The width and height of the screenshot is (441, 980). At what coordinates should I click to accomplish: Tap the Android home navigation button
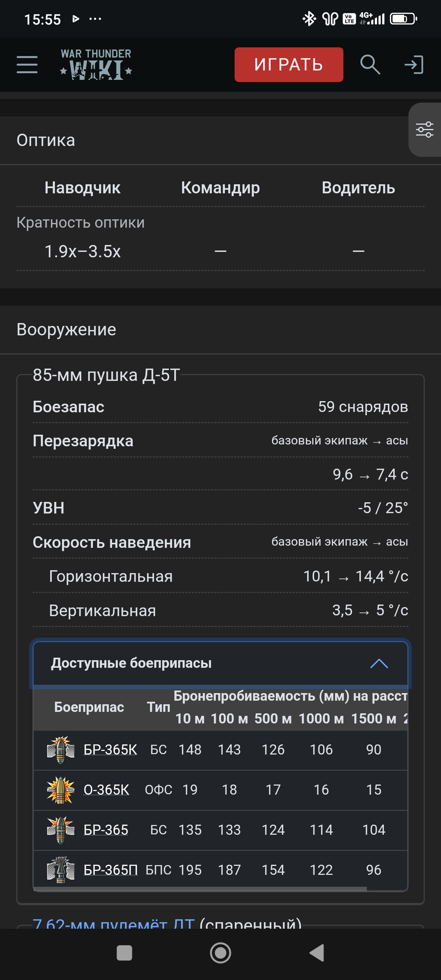220,953
